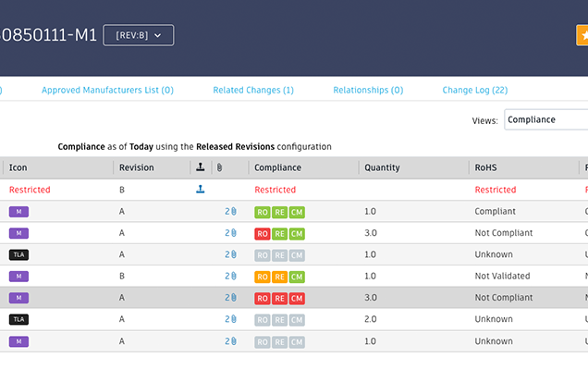Click the paperclip attachments column header

pyautogui.click(x=219, y=167)
